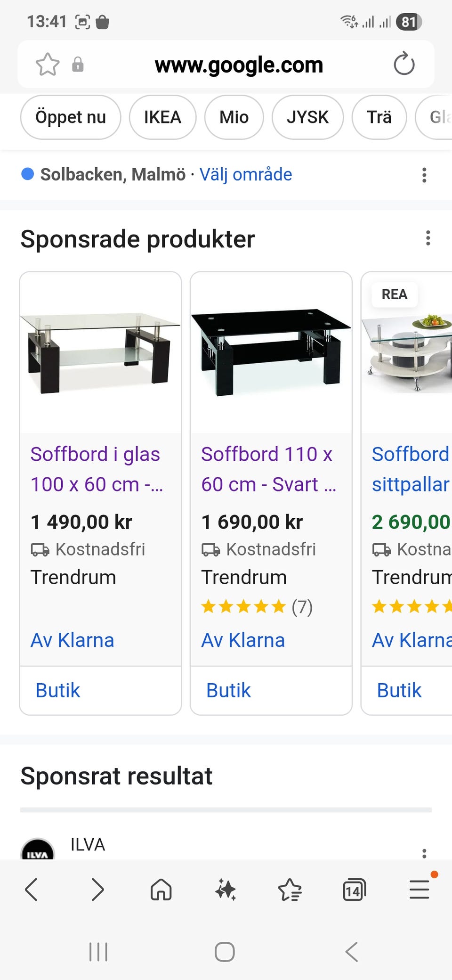Open "Soffbord i glas 100 x 60 cm" link
This screenshot has width=452, height=980.
97,469
